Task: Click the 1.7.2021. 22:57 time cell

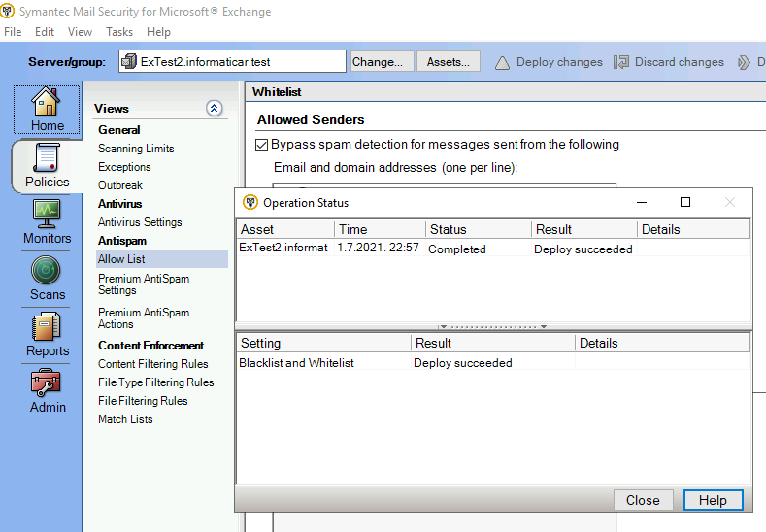Action: [378, 248]
